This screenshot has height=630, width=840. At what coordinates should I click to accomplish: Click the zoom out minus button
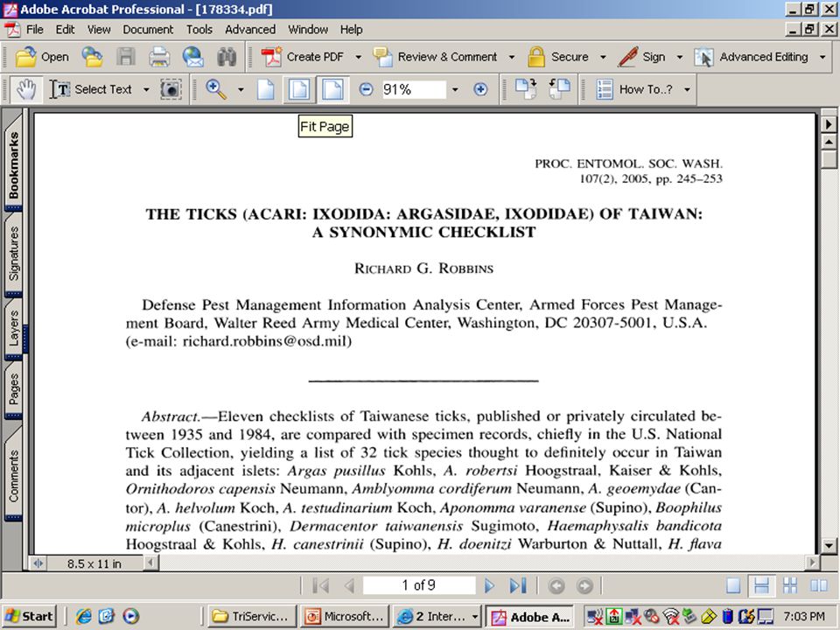pyautogui.click(x=366, y=89)
